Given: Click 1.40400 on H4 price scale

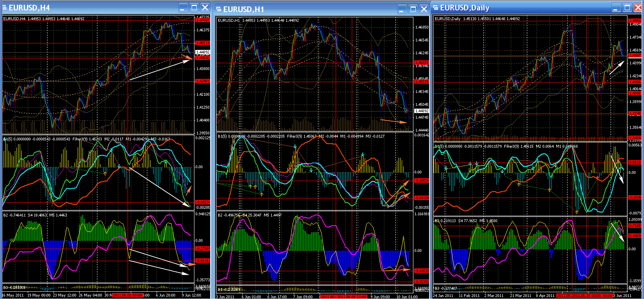Looking at the screenshot, I should (x=203, y=120).
